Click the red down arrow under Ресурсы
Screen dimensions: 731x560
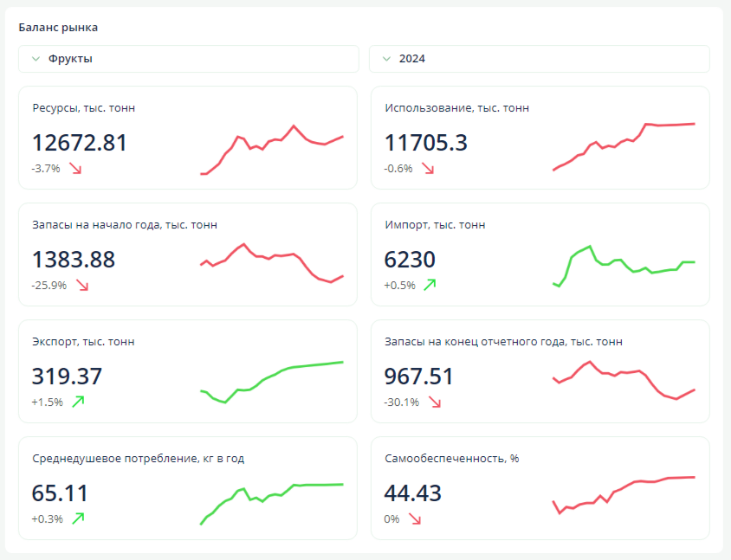click(x=76, y=169)
